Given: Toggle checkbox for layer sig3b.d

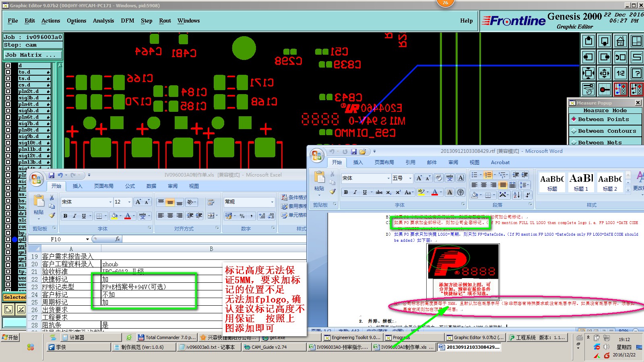Looking at the screenshot, I should point(8,98).
